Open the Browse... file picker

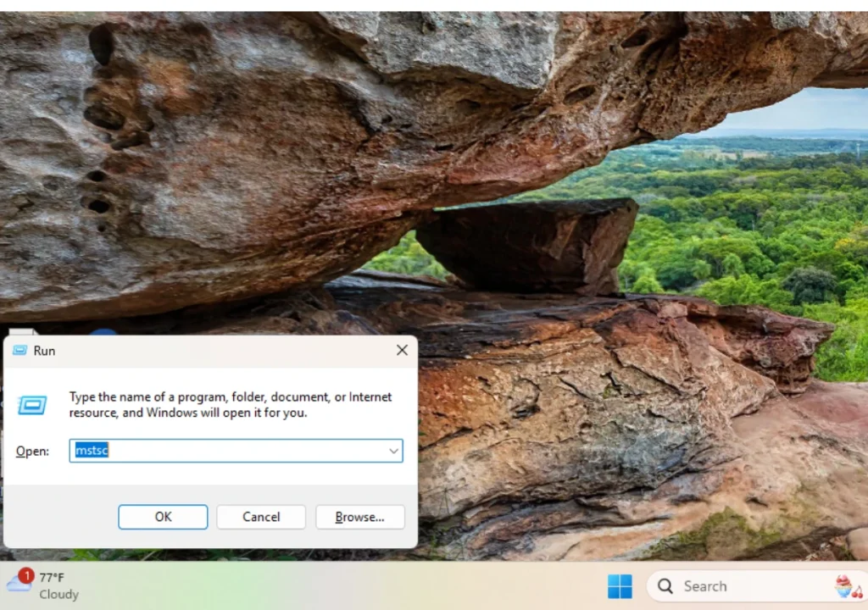click(359, 517)
